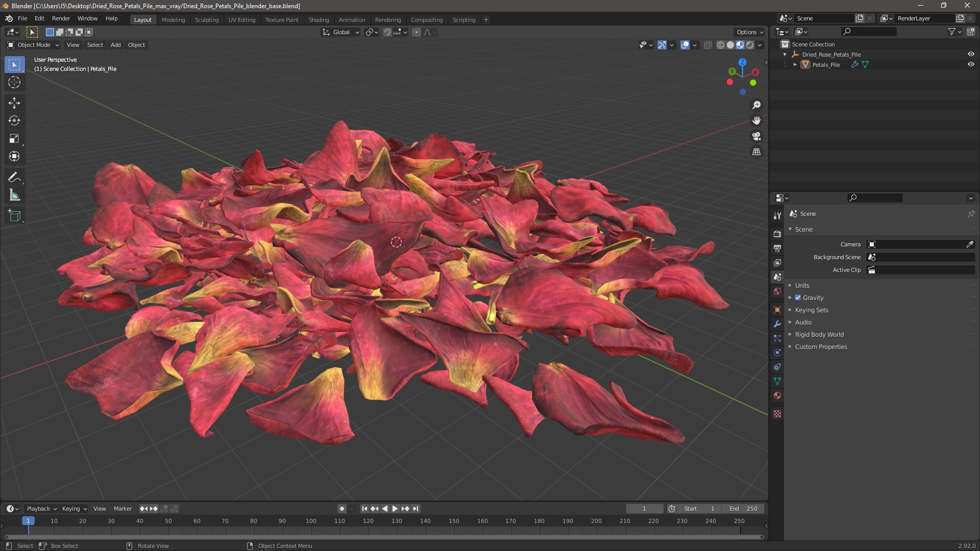
Task: Click the Options button in viewport header
Action: click(749, 32)
